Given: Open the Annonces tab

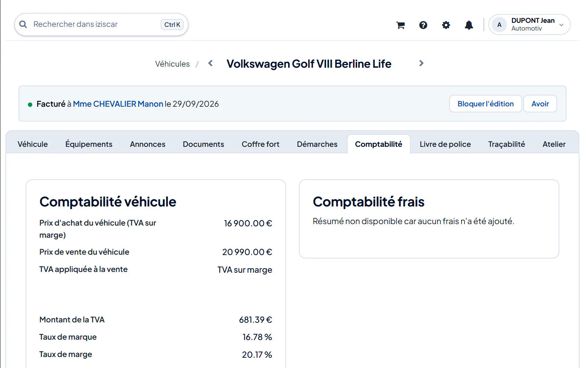Looking at the screenshot, I should pos(148,144).
